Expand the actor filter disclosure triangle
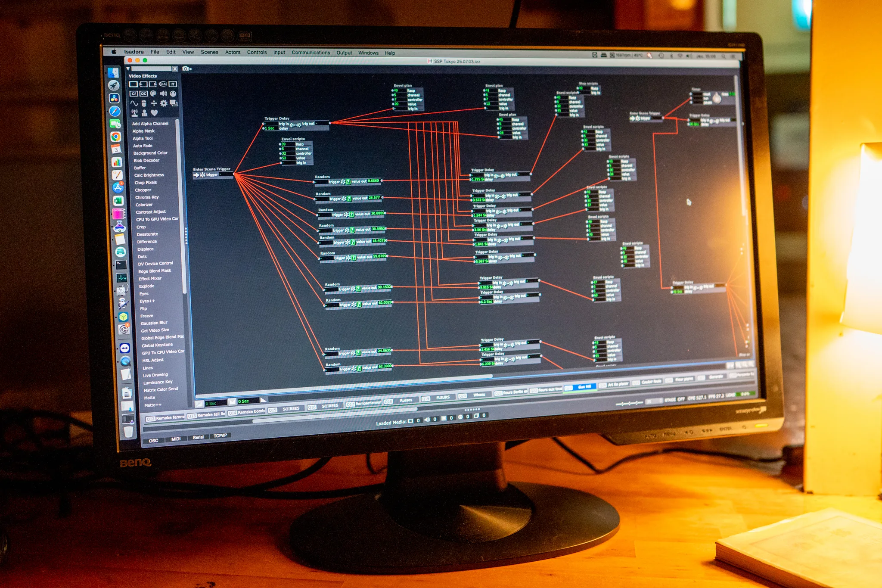The width and height of the screenshot is (882, 588). [x=128, y=68]
